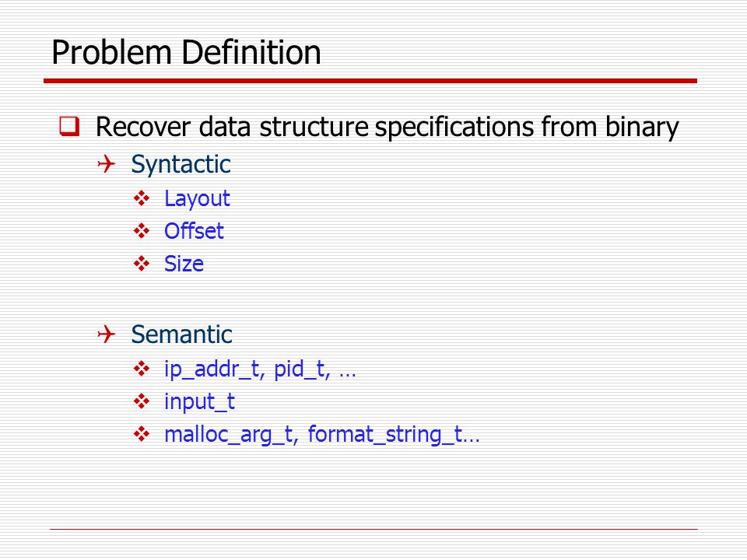This screenshot has height=560, width=747.
Task: Click the diamond bullet beside Layout
Action: pos(142,198)
